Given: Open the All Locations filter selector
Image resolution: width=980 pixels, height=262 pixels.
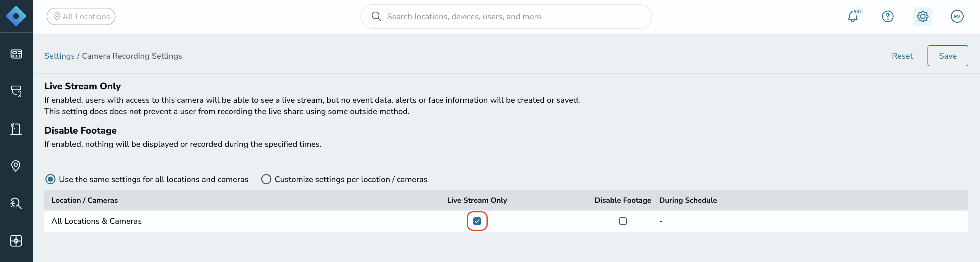Looking at the screenshot, I should (x=81, y=16).
